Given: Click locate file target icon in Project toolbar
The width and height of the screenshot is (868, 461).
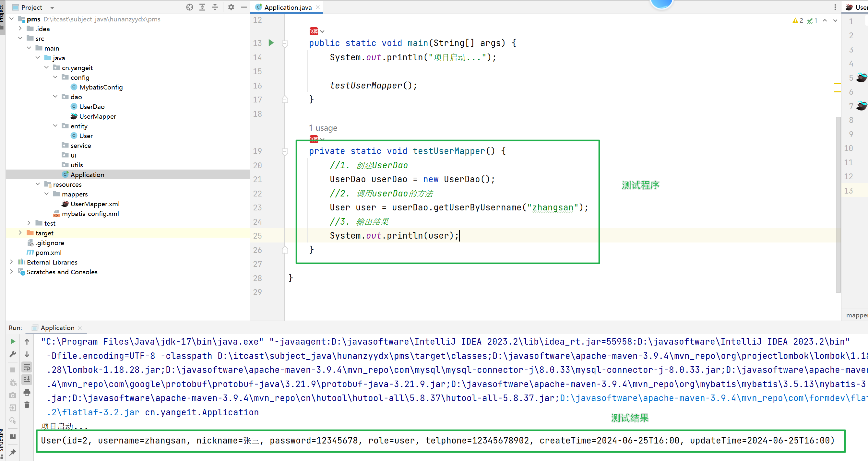Looking at the screenshot, I should 190,7.
